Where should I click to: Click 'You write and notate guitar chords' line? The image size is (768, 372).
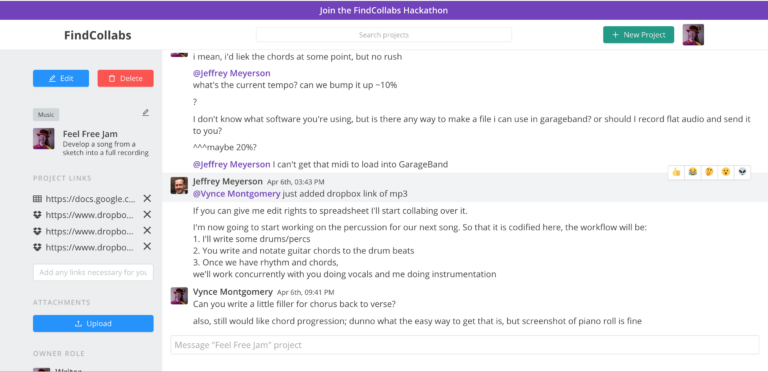pos(304,251)
